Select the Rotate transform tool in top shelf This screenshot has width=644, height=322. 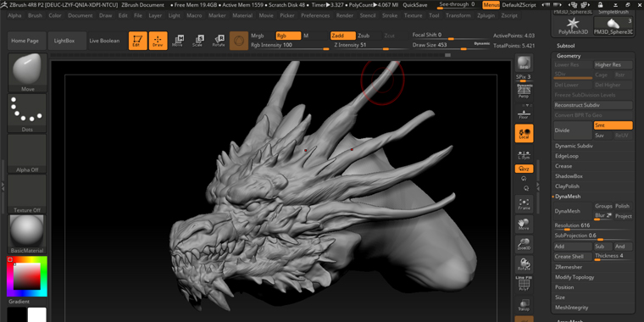coord(219,41)
